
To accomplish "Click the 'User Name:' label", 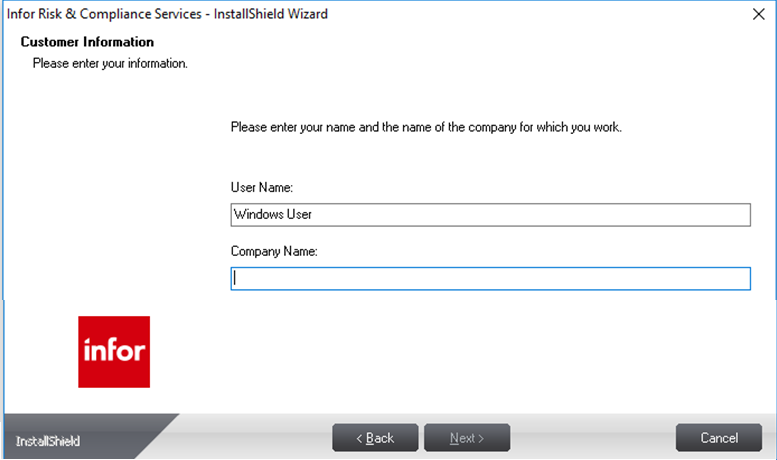I will [261, 188].
